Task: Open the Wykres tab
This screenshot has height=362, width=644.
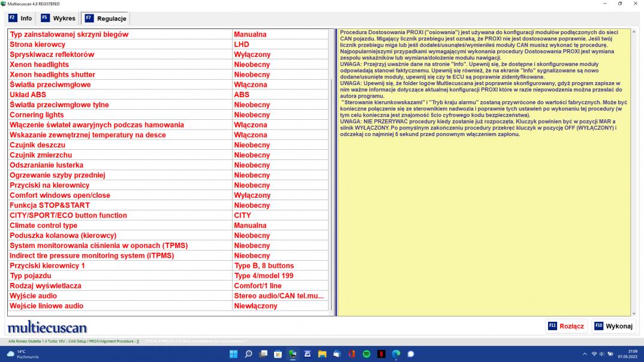Action: tap(58, 19)
